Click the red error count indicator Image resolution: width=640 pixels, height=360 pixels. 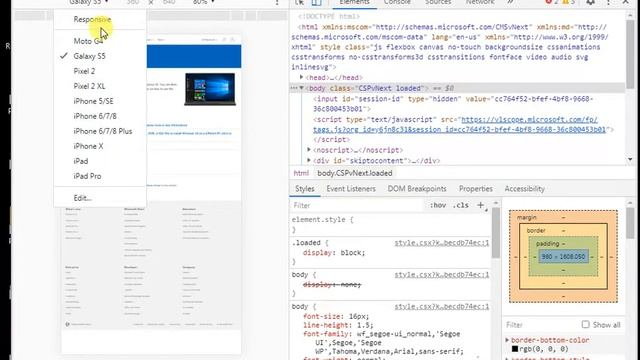point(551,2)
